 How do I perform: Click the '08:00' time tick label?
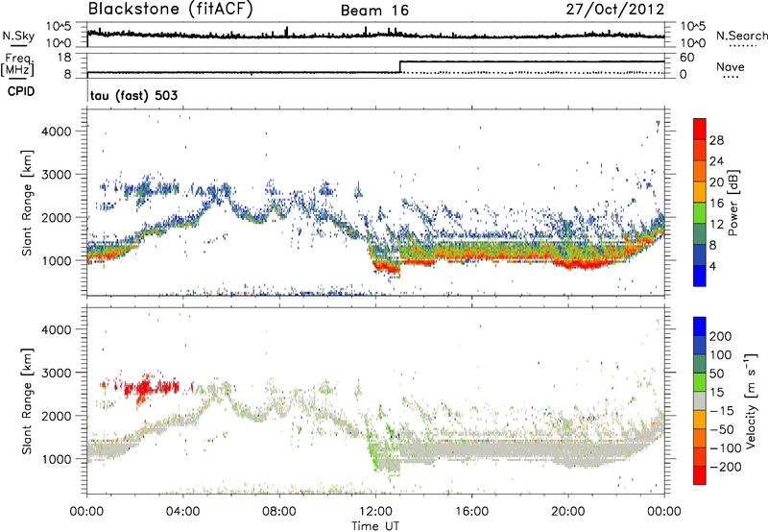click(279, 512)
